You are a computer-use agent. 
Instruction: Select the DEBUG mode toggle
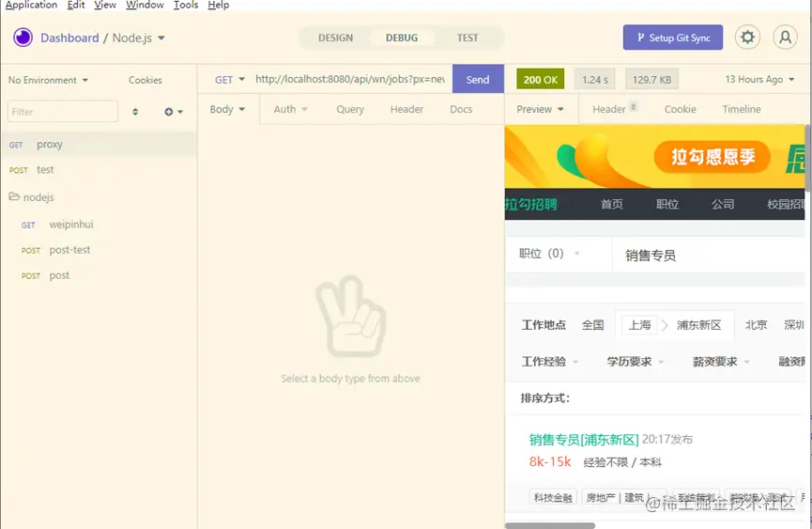402,38
